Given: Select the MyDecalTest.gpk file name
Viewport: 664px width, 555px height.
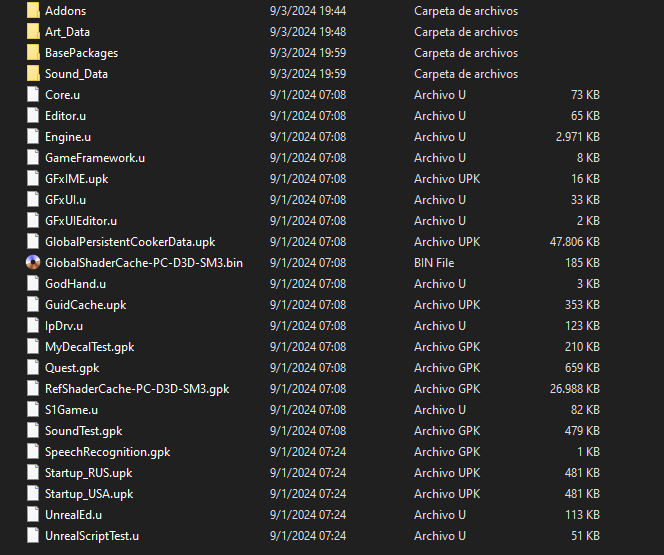Looking at the screenshot, I should pyautogui.click(x=89, y=346).
